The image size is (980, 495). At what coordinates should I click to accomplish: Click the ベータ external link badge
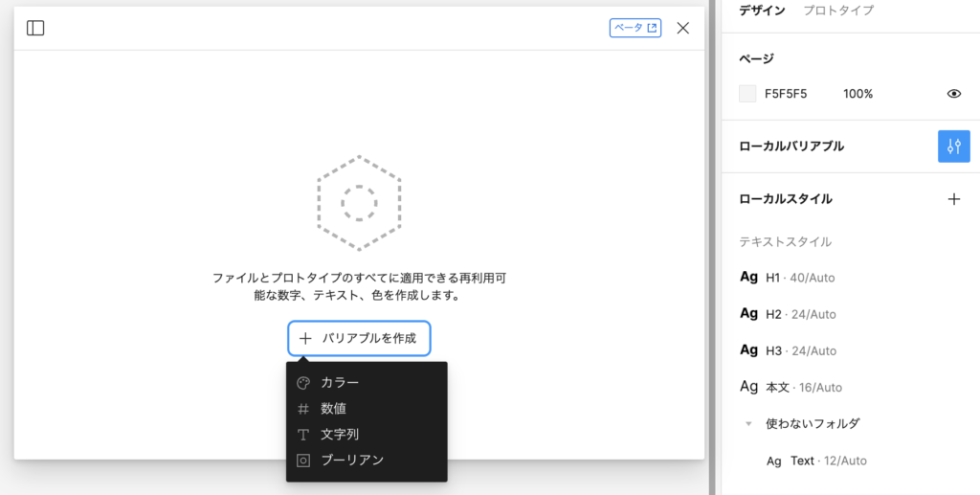click(635, 28)
